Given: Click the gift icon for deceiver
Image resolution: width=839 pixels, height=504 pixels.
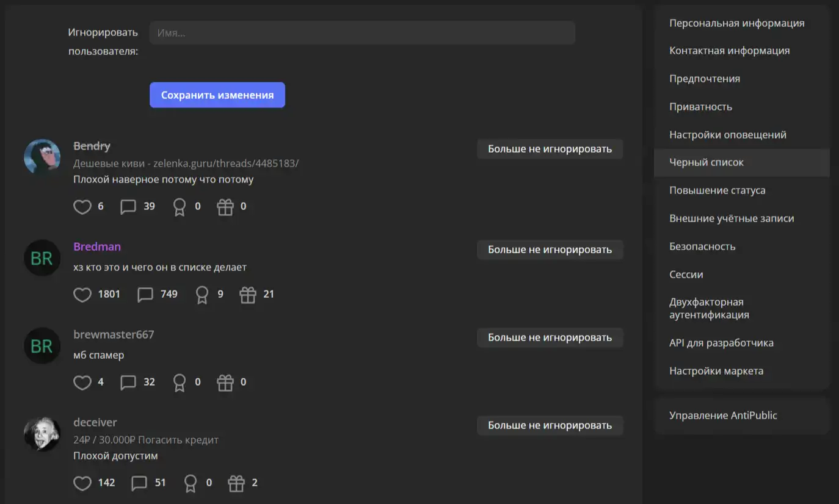Looking at the screenshot, I should [236, 483].
